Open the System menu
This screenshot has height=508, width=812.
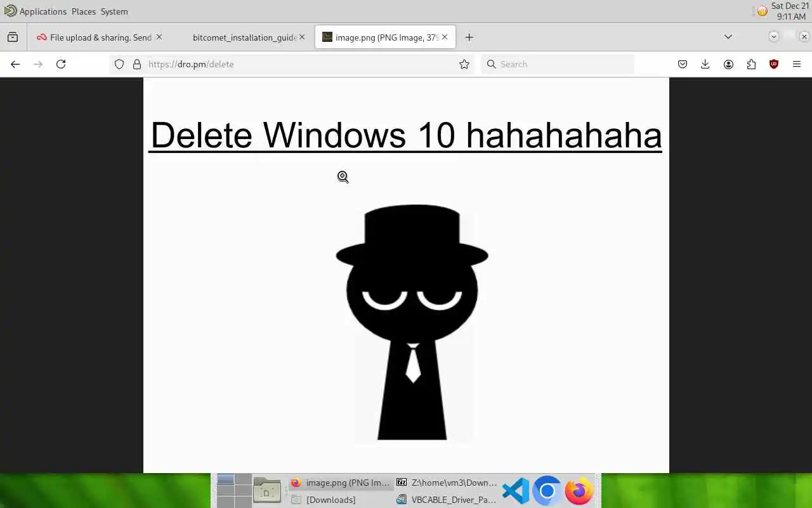tap(114, 11)
